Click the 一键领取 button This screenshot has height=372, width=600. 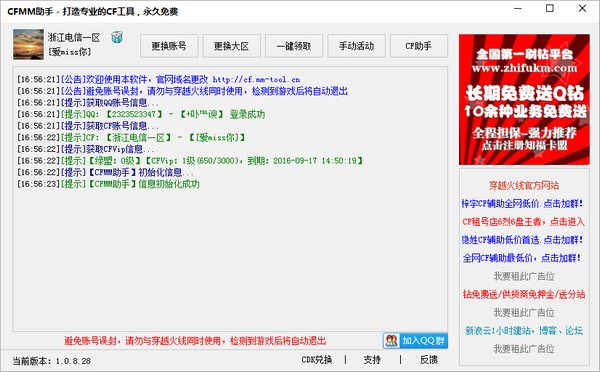294,46
